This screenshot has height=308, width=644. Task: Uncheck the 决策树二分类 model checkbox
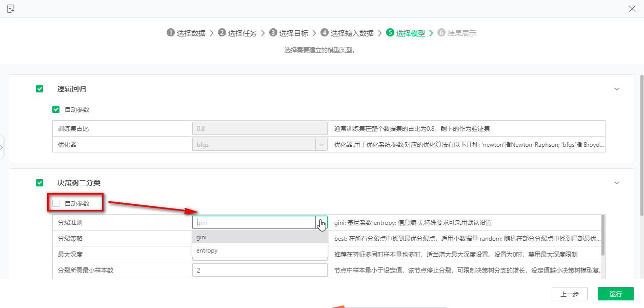[x=39, y=183]
